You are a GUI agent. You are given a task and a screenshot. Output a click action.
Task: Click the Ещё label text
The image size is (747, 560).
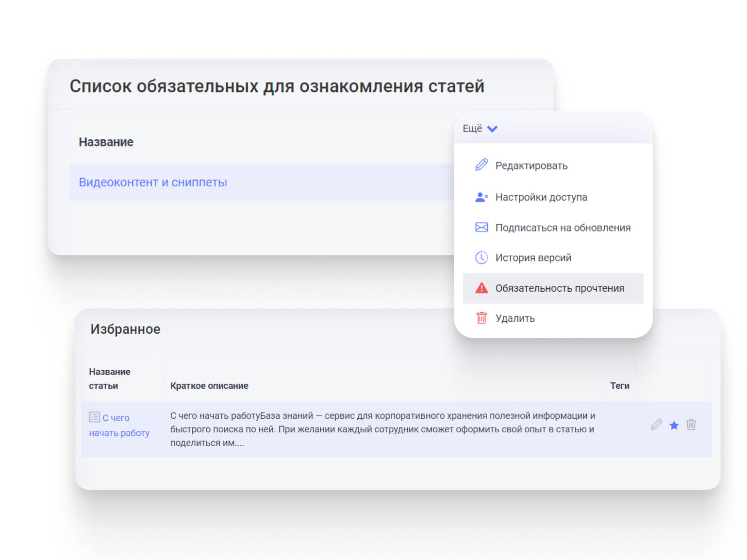tap(472, 129)
